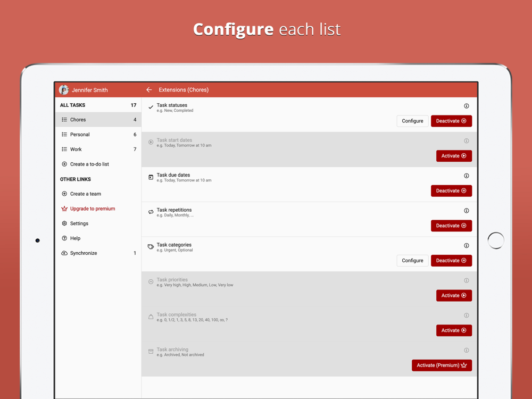Click the play-circle icon beside Task start dates
The image size is (532, 399).
pyautogui.click(x=151, y=142)
